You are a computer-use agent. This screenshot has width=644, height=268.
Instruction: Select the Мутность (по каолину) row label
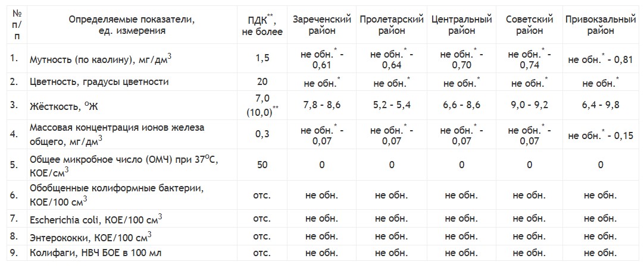click(x=101, y=59)
